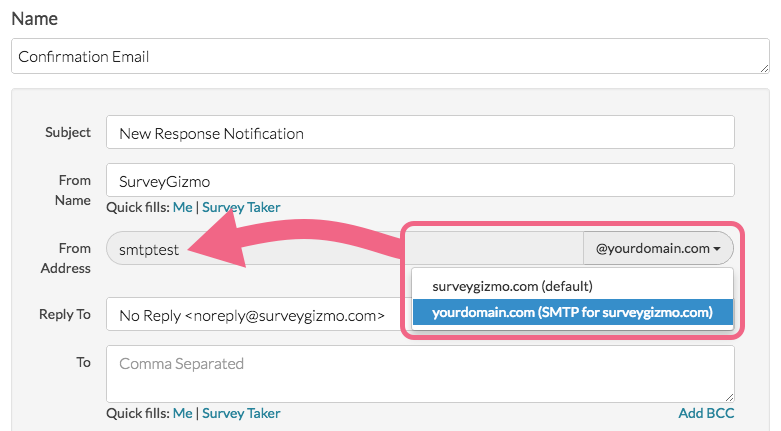
Task: Choose yourdomain.com (SMTP for surveygizmo.com) option
Action: (572, 312)
